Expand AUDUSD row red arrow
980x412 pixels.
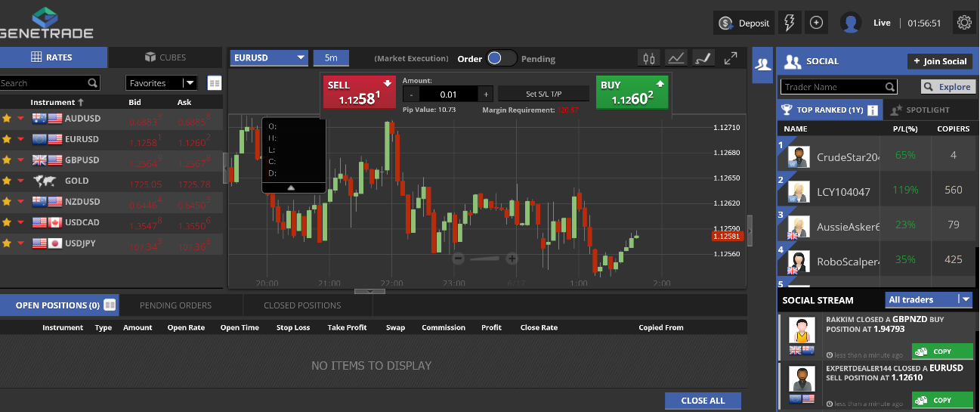tap(21, 119)
